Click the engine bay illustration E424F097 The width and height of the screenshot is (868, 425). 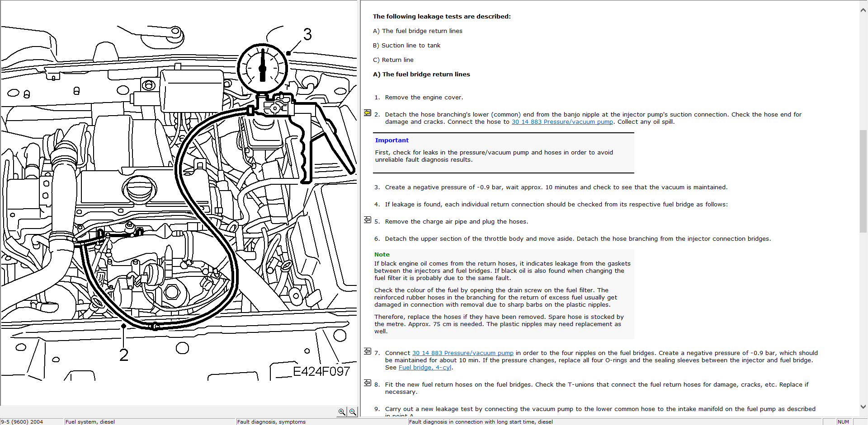coord(179,203)
